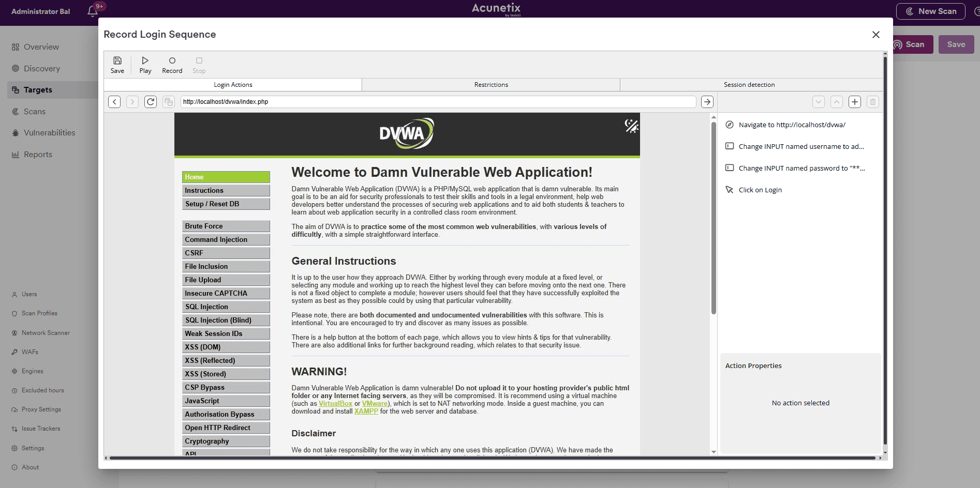This screenshot has height=488, width=980.
Task: Play the recorded login sequence
Action: [x=145, y=65]
